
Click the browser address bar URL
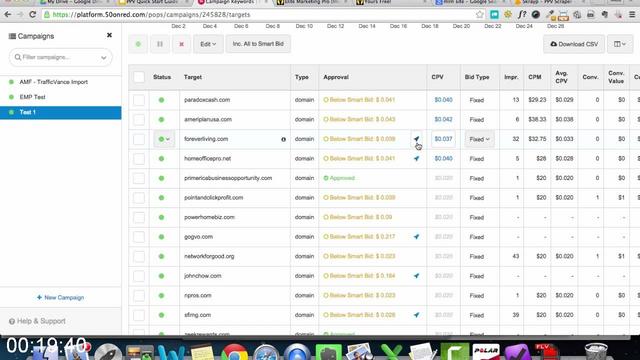pos(151,15)
